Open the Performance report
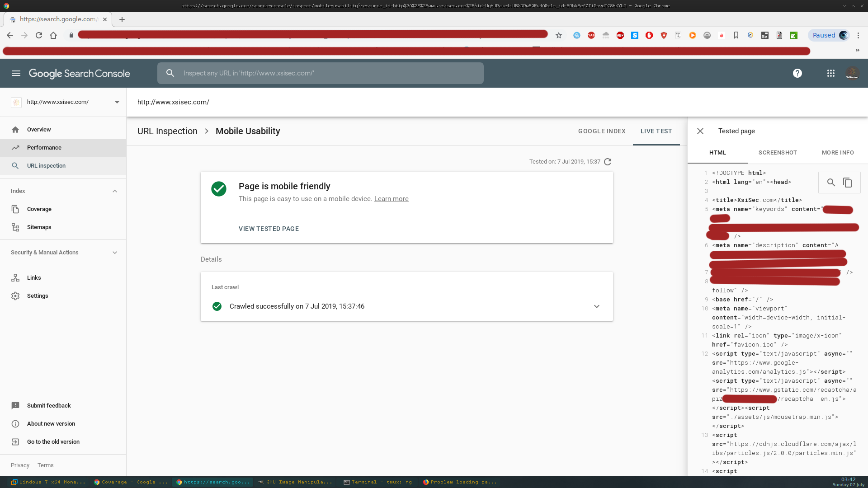Viewport: 868px width, 488px height. 63,148
